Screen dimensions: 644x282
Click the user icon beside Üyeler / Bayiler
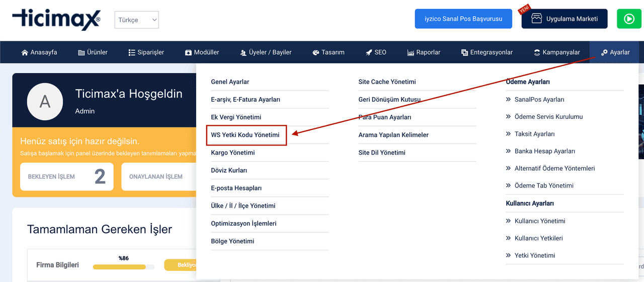point(244,52)
